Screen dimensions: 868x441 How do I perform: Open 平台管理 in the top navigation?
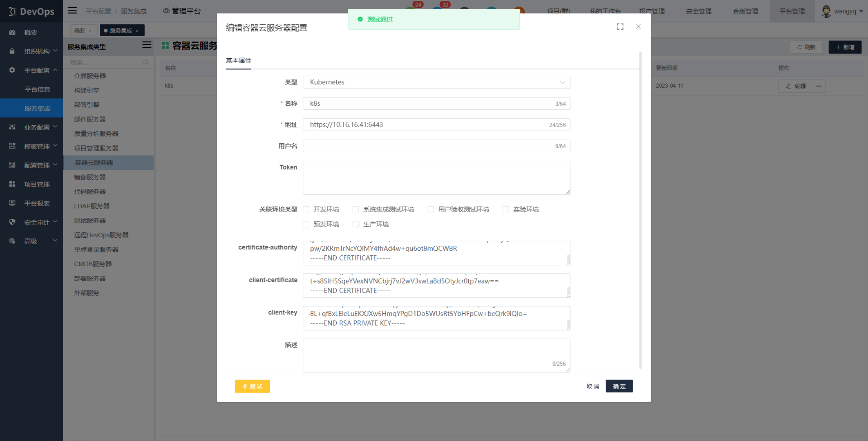pos(792,11)
